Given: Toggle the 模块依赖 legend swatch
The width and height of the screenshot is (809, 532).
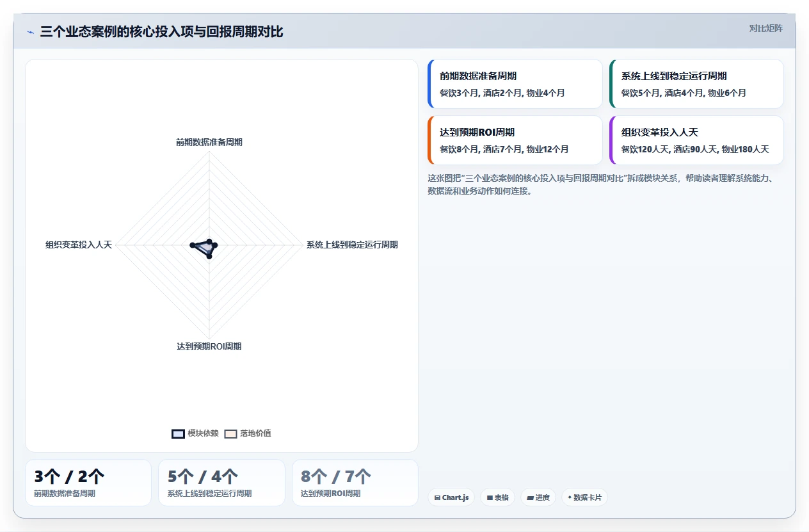Looking at the screenshot, I should tap(178, 433).
